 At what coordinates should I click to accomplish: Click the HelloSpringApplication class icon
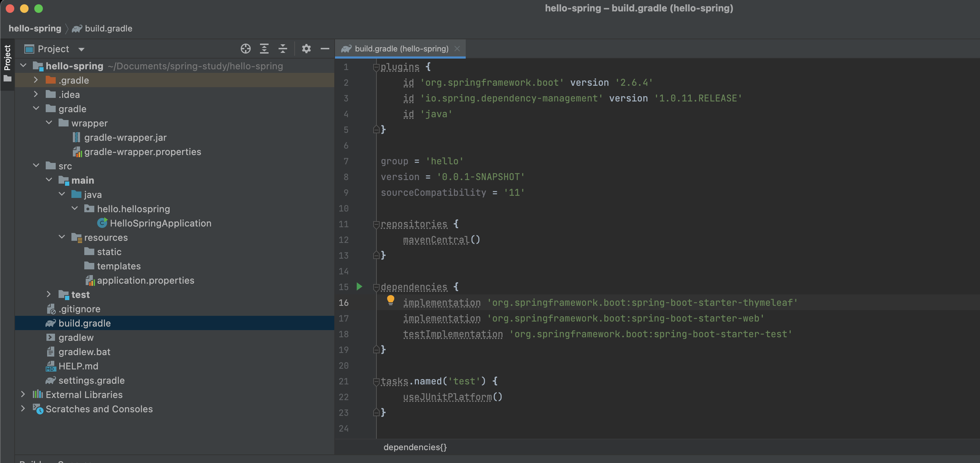click(102, 223)
